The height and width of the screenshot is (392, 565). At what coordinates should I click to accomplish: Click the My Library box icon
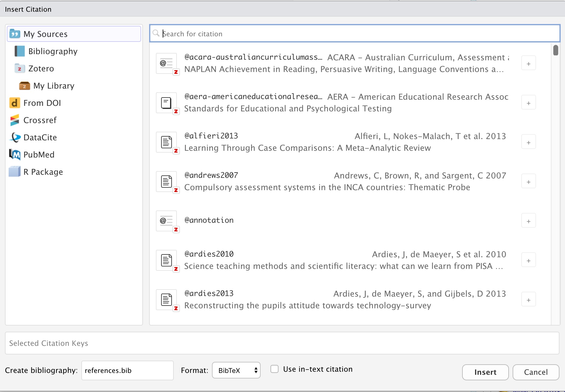coord(25,86)
